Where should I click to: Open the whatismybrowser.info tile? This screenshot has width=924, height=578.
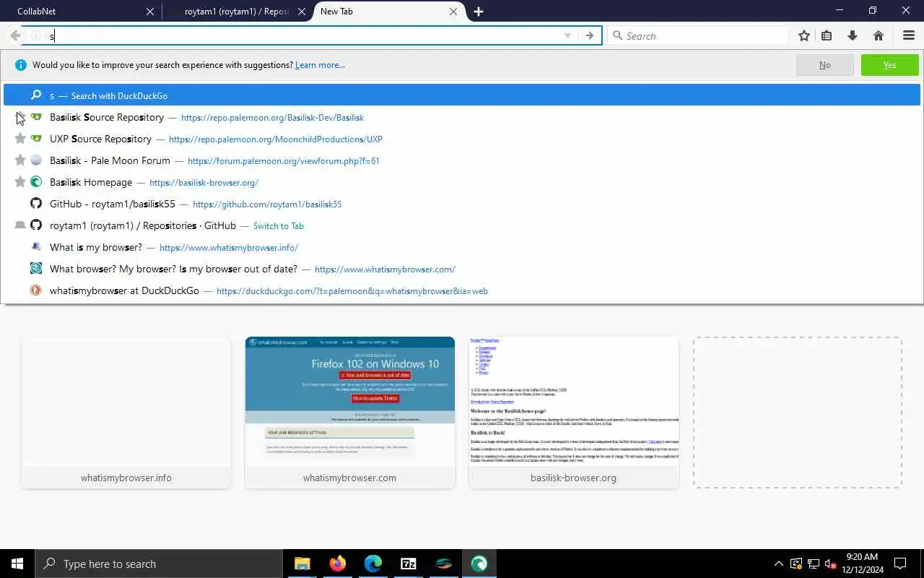tap(126, 413)
